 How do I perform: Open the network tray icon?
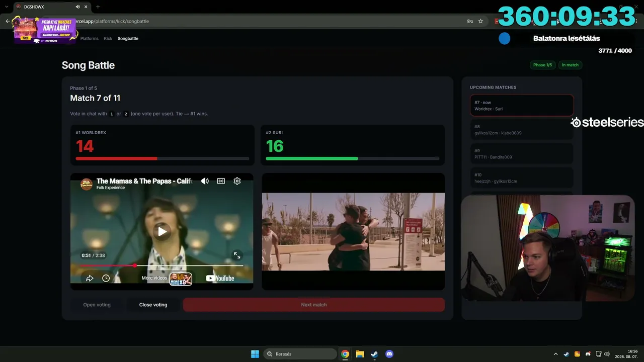click(599, 354)
